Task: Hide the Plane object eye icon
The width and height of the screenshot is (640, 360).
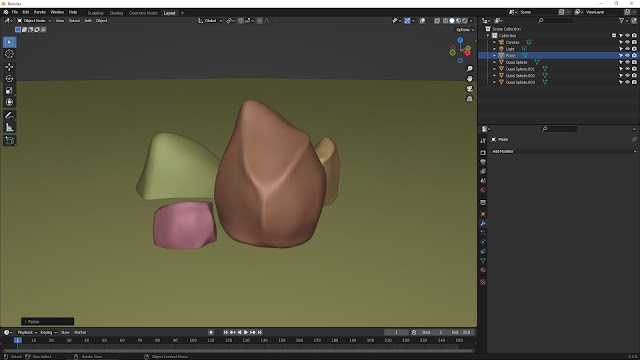Action: click(x=628, y=56)
